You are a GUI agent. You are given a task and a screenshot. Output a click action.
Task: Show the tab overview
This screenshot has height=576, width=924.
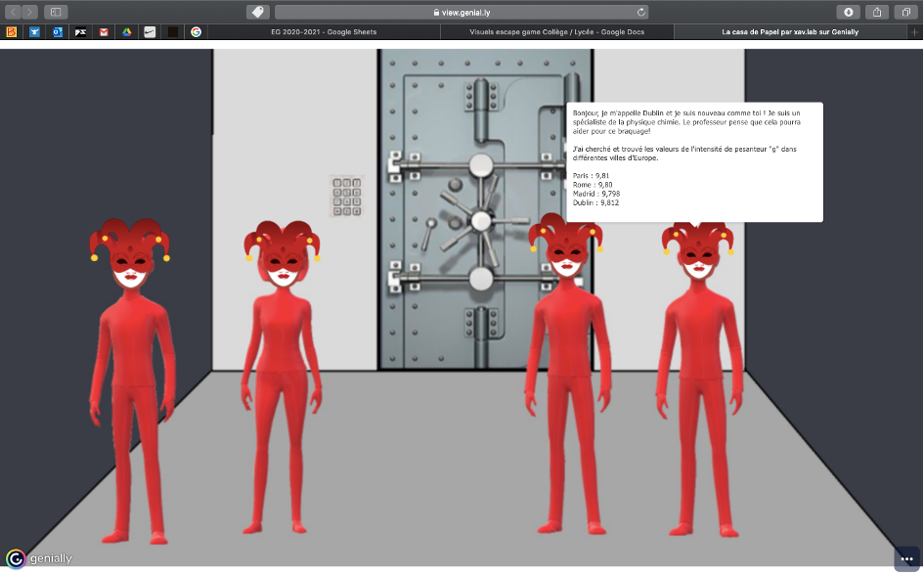click(905, 12)
